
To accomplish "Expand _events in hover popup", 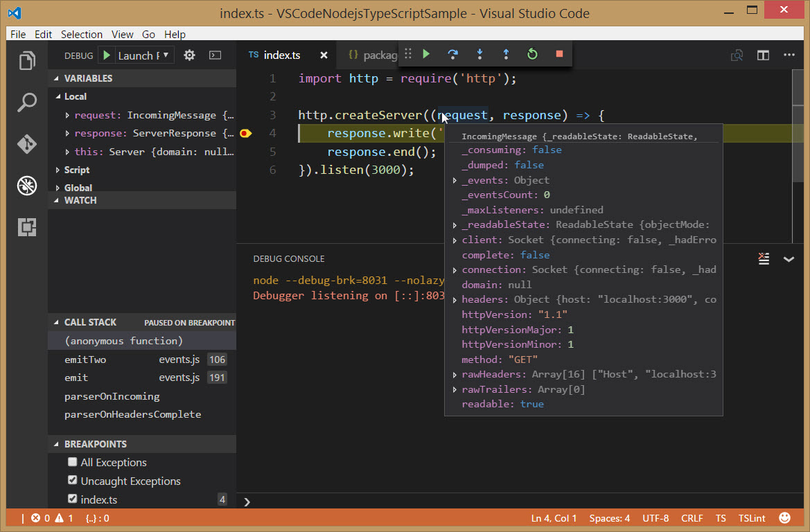I will click(455, 180).
